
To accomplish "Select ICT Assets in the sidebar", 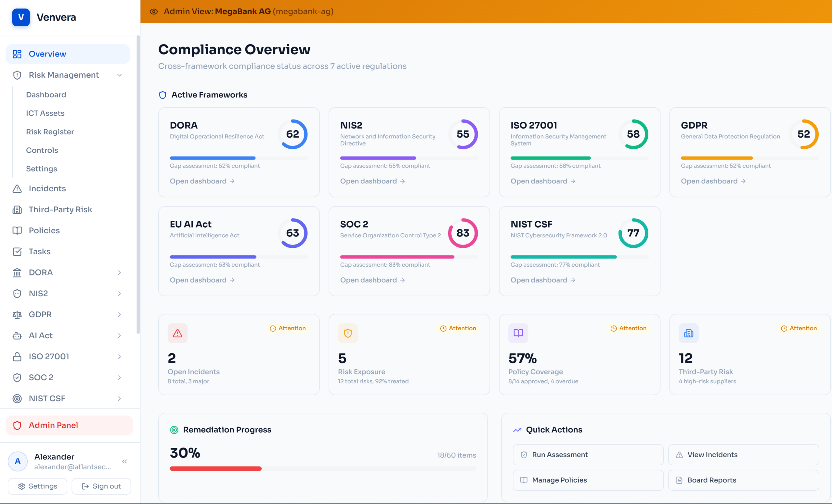I will tap(45, 113).
